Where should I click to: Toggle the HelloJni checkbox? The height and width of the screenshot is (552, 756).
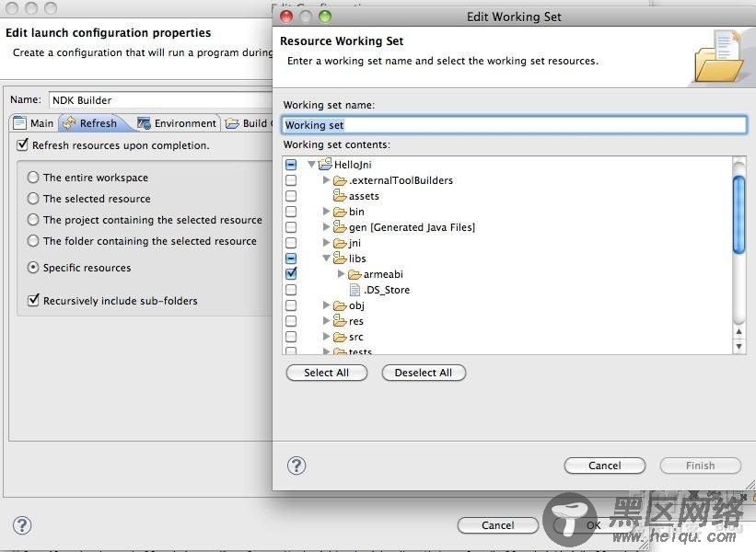tap(291, 165)
